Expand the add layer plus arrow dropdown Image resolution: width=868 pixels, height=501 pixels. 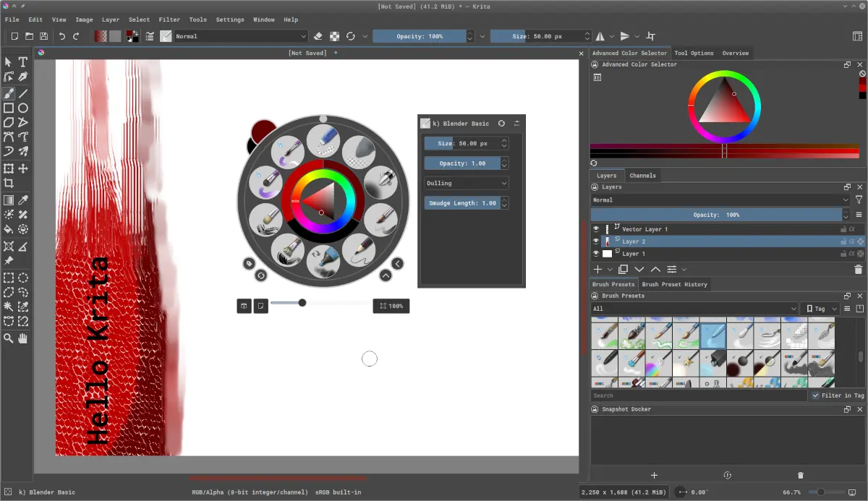pos(610,269)
